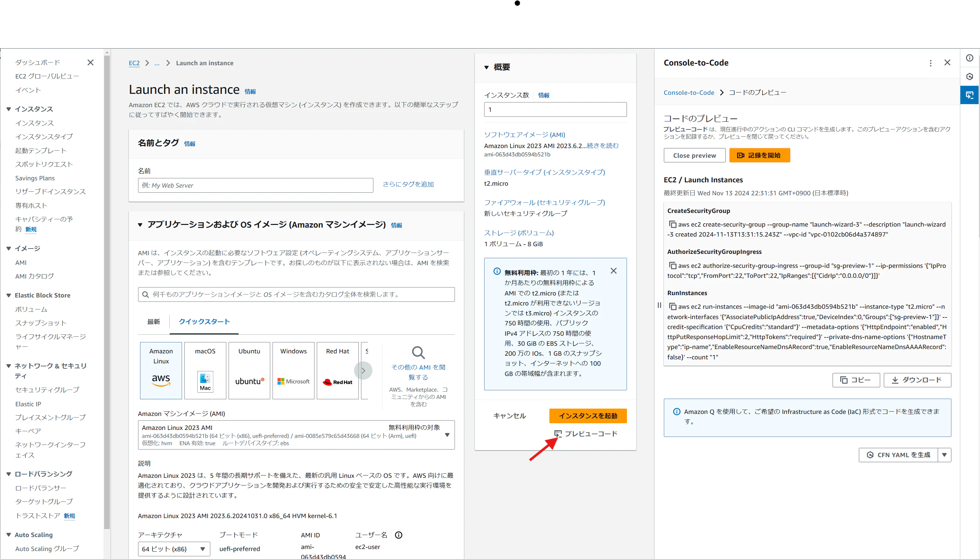Open 起動テンプレート in the sidebar

pyautogui.click(x=41, y=150)
